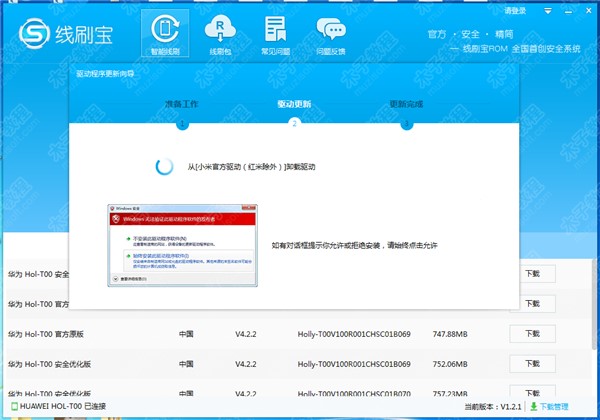Select the 准备工作 wizard step
The height and width of the screenshot is (420, 600).
(x=182, y=103)
